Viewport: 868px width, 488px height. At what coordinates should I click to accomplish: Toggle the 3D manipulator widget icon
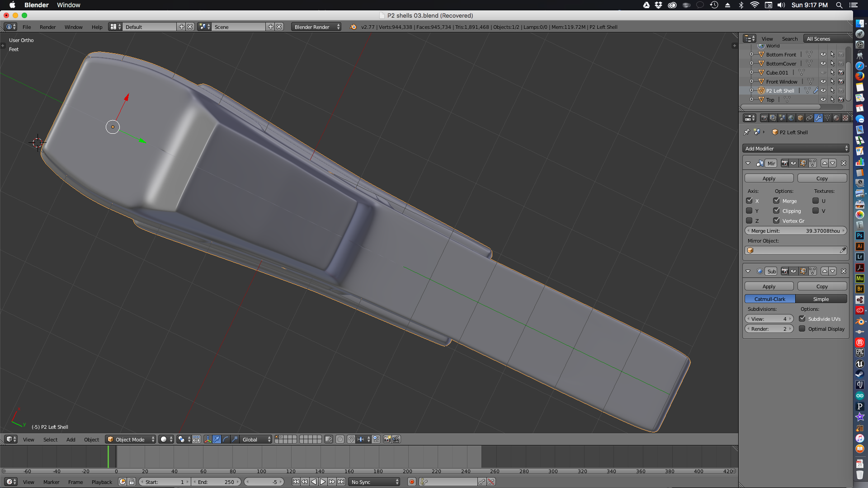click(x=208, y=439)
